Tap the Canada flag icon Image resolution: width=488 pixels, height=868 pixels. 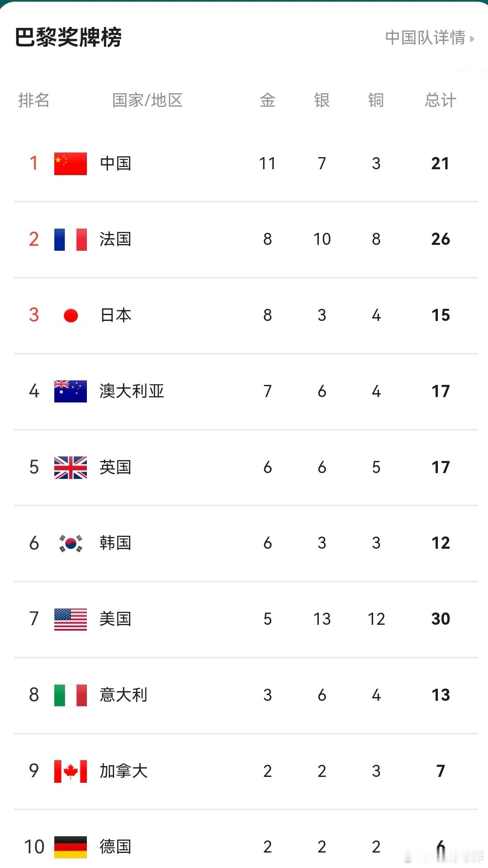pyautogui.click(x=71, y=771)
